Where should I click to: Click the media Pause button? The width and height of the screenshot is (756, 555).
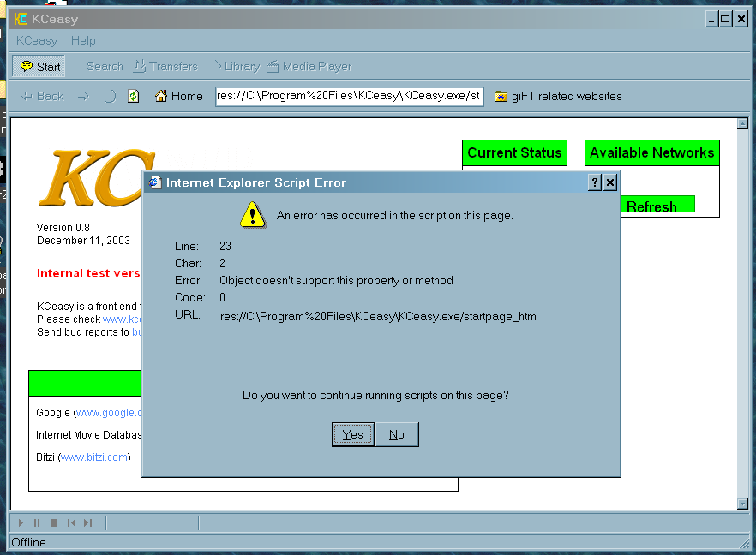point(37,522)
